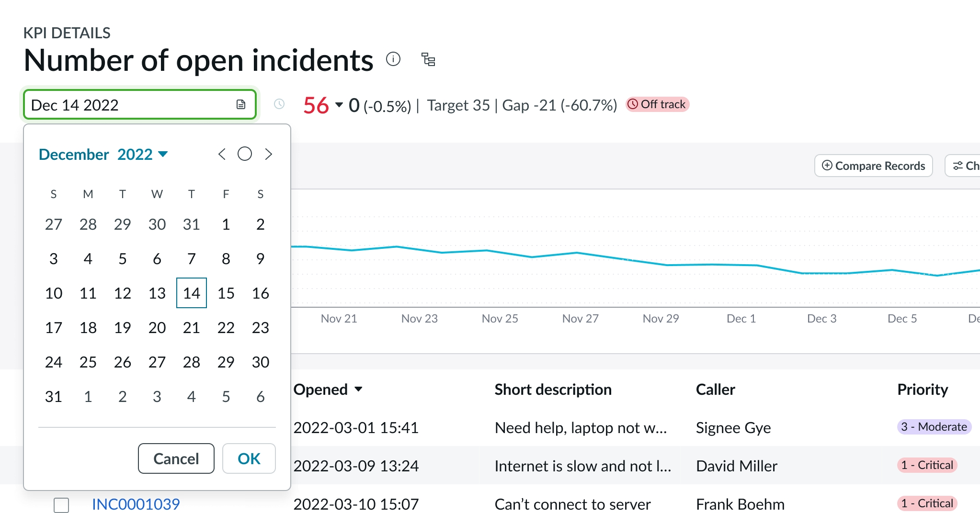Open the Opened column sort dropdown
This screenshot has width=980, height=513.
[x=359, y=389]
